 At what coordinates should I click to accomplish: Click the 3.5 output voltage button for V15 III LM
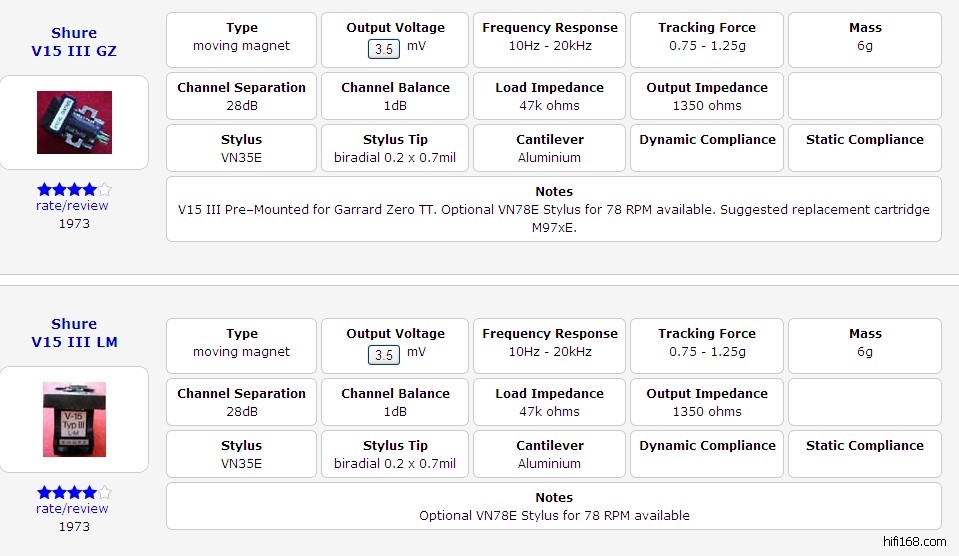pyautogui.click(x=383, y=355)
